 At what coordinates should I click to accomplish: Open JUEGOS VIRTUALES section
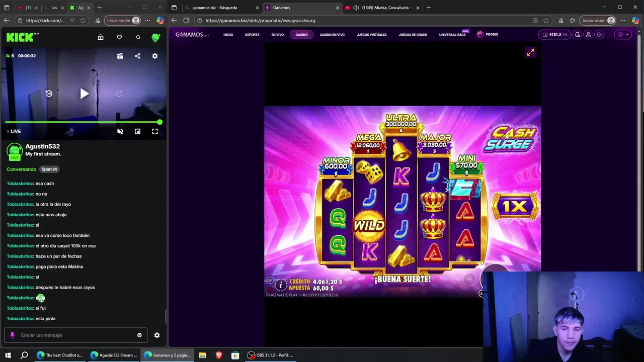pos(372,35)
